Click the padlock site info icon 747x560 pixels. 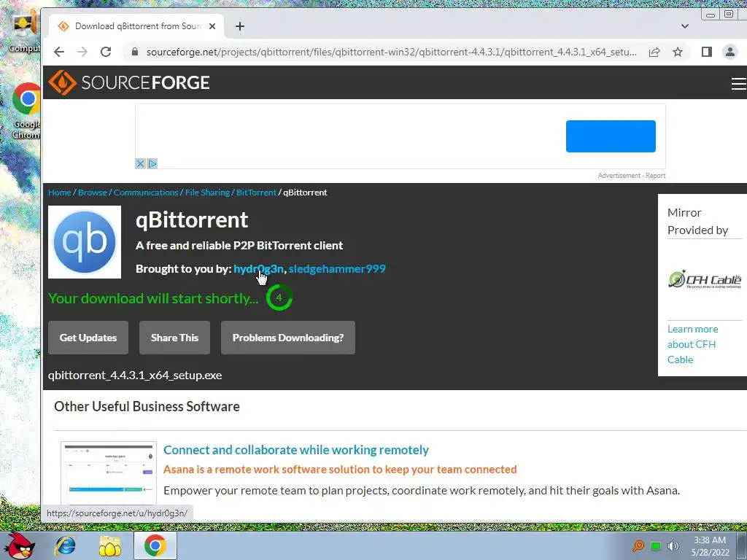pyautogui.click(x=135, y=52)
